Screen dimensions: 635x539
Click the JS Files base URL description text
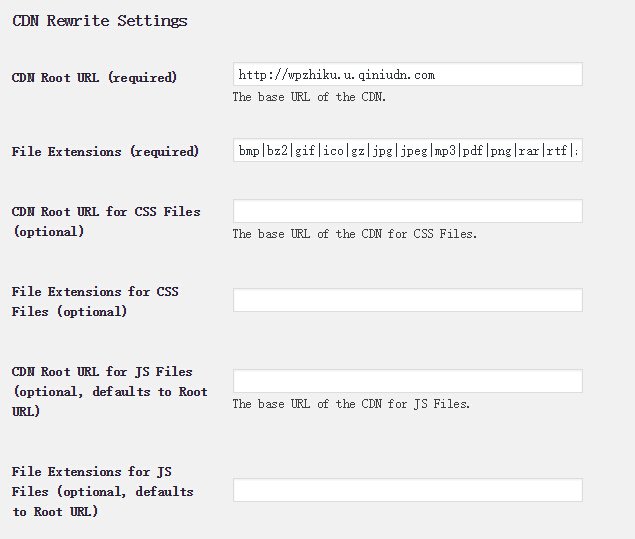351,404
